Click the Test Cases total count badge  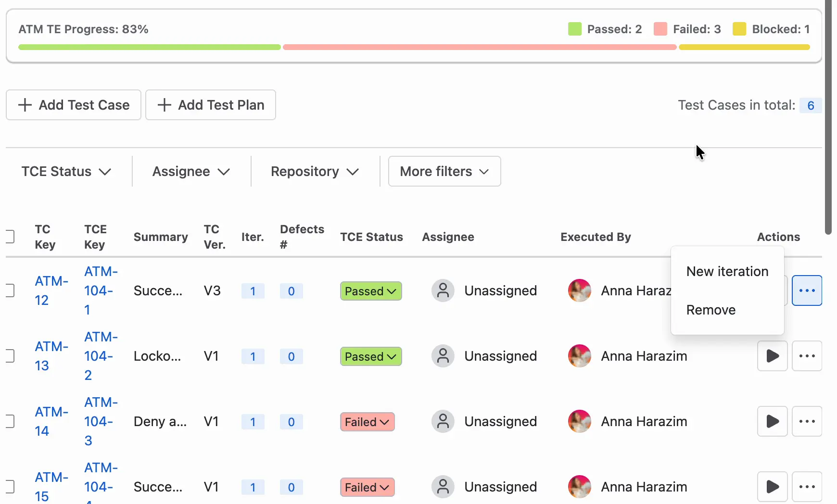(811, 105)
